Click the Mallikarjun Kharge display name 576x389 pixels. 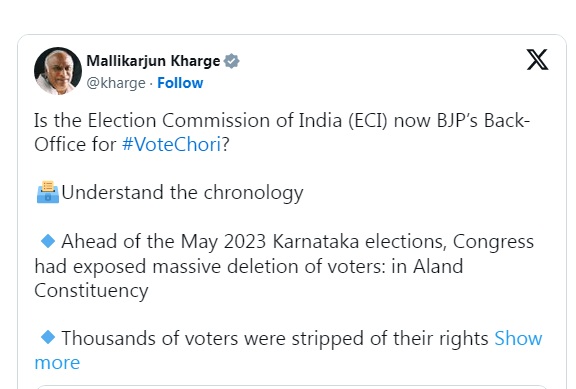click(153, 61)
